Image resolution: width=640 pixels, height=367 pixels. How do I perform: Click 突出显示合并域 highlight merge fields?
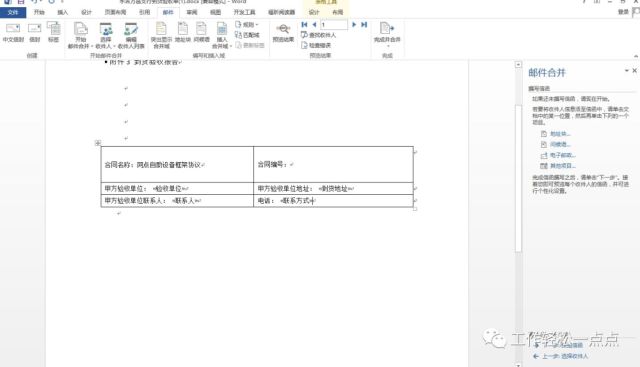[162, 35]
